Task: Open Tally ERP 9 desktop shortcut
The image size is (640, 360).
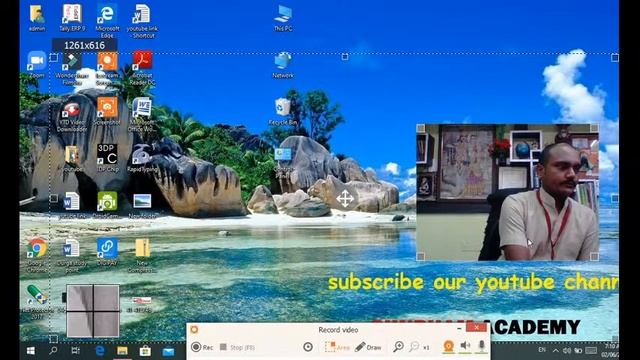Action: tap(72, 18)
